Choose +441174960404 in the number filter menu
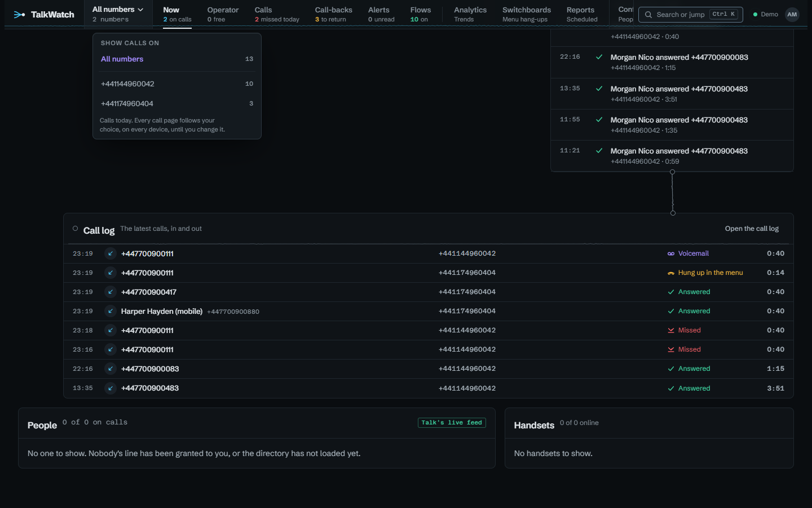 (177, 104)
